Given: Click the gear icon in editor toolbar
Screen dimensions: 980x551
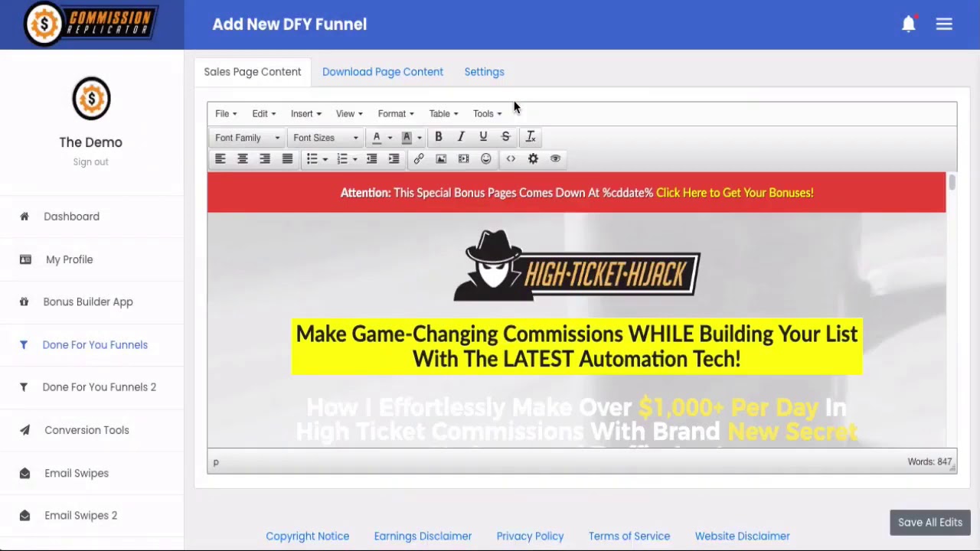Looking at the screenshot, I should click(533, 159).
